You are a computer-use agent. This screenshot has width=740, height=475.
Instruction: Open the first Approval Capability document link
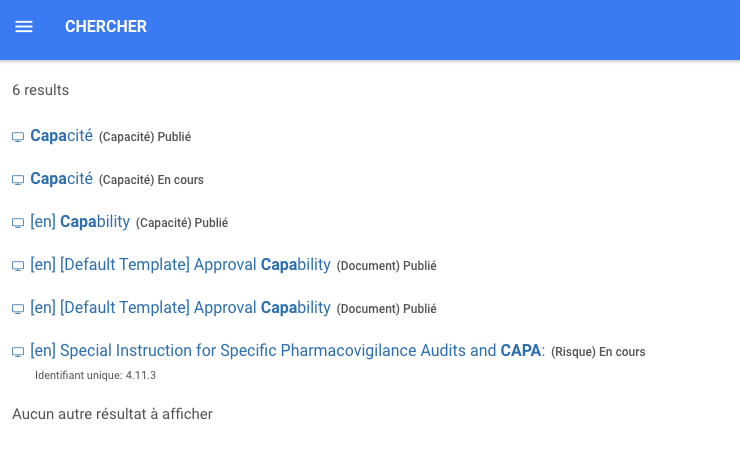180,265
